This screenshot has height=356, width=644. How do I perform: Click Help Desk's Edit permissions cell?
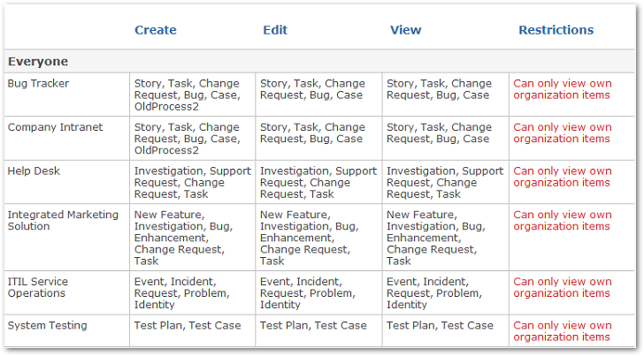point(318,182)
